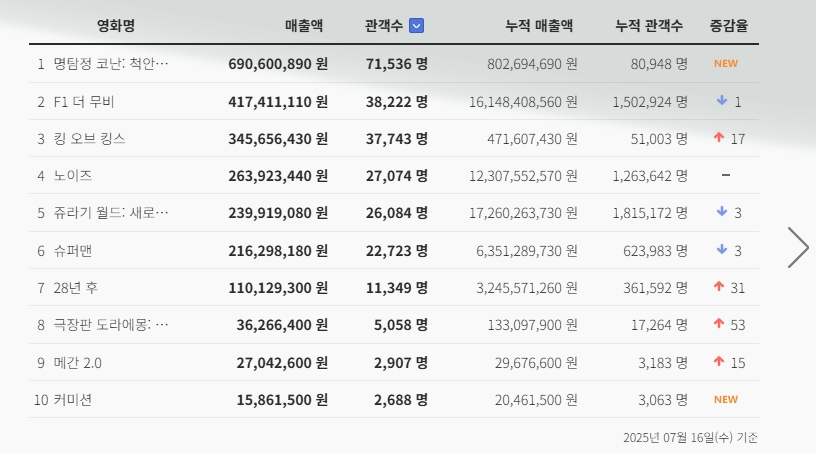Screen dimensions: 816x453
Task: Click blue down arrow for F1 더 무비
Action: 721,101
